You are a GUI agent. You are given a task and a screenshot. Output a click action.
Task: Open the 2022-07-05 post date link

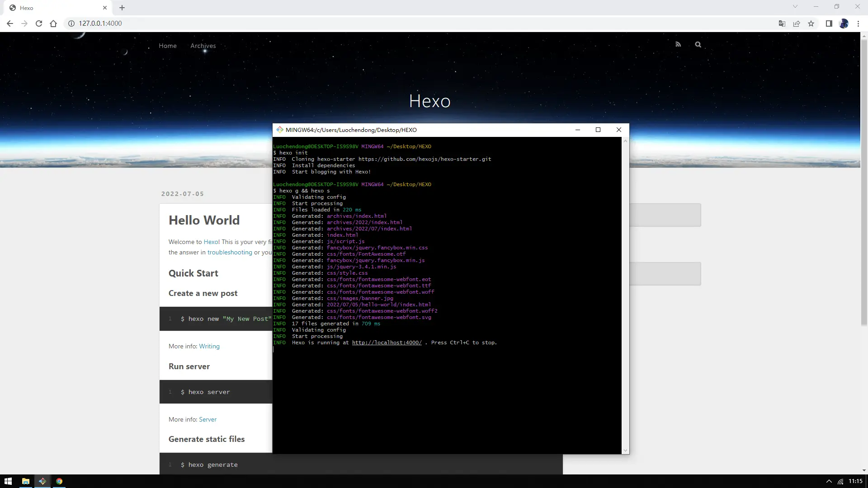point(183,194)
